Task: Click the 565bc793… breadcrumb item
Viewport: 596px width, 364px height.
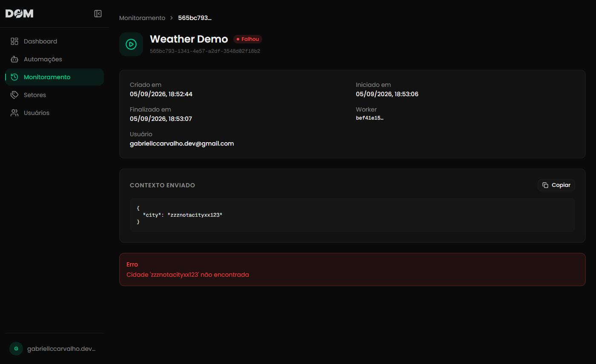Action: tap(195, 18)
